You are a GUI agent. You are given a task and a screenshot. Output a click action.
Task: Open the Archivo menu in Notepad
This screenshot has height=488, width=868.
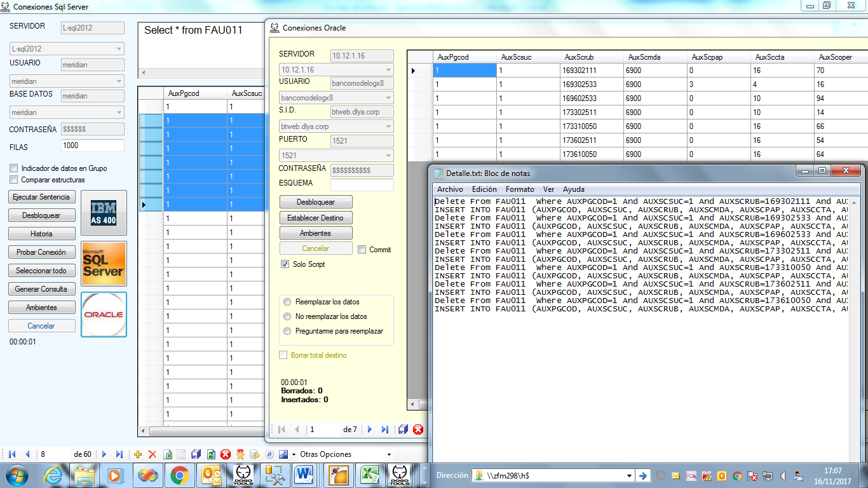[x=450, y=189]
